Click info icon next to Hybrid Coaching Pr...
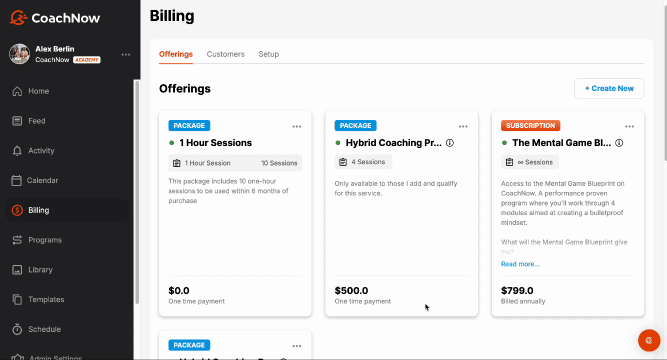The height and width of the screenshot is (360, 667). (x=450, y=143)
